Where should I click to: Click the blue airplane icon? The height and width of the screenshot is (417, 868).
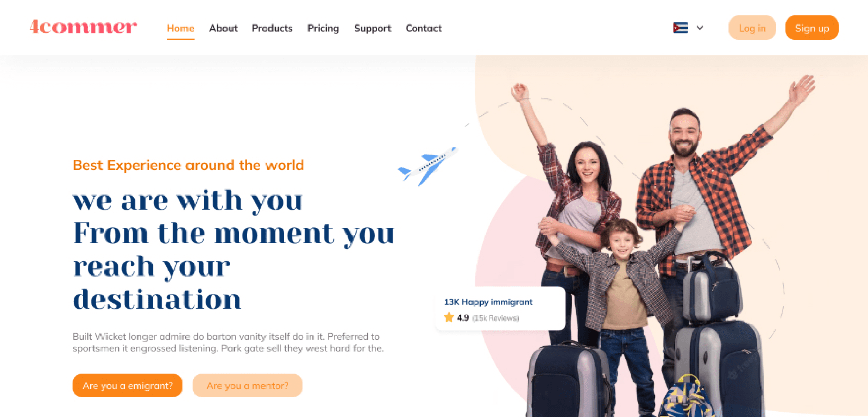pyautogui.click(x=427, y=166)
